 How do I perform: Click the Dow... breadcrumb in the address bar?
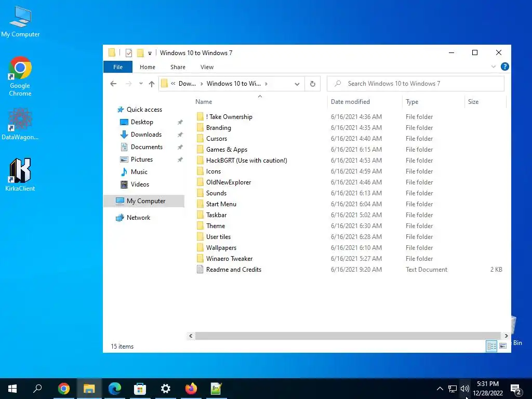pyautogui.click(x=187, y=84)
